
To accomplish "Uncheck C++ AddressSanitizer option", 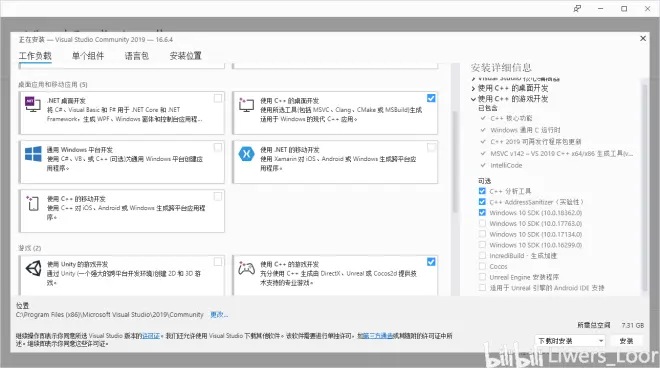I will [482, 202].
